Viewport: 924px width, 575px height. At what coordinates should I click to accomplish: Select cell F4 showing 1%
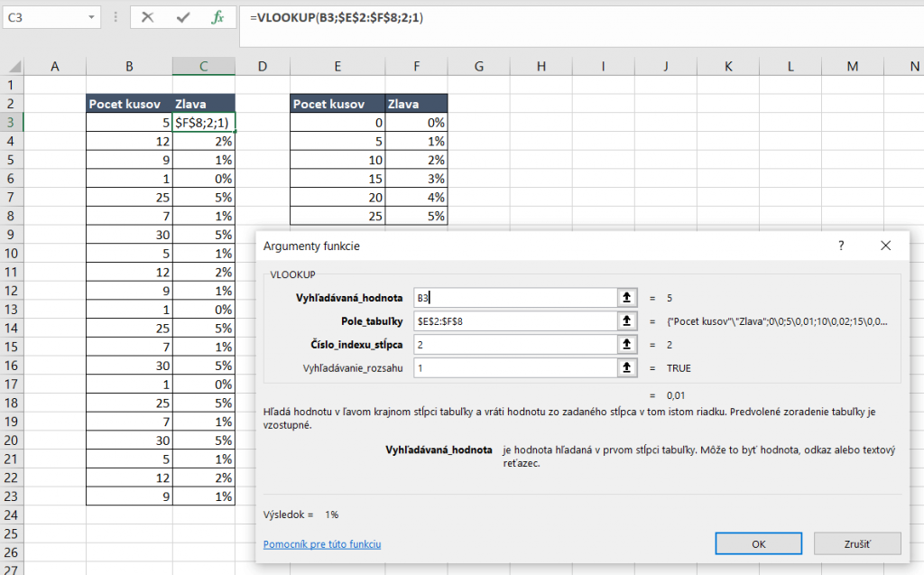[x=417, y=141]
